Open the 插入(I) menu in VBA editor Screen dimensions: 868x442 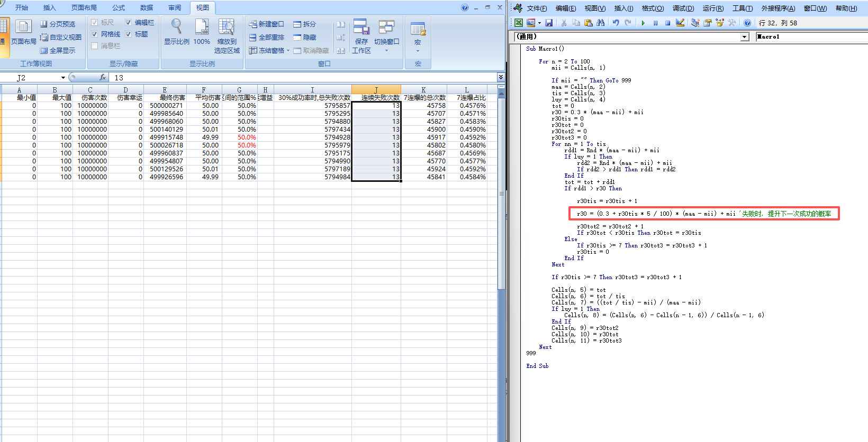coord(623,8)
